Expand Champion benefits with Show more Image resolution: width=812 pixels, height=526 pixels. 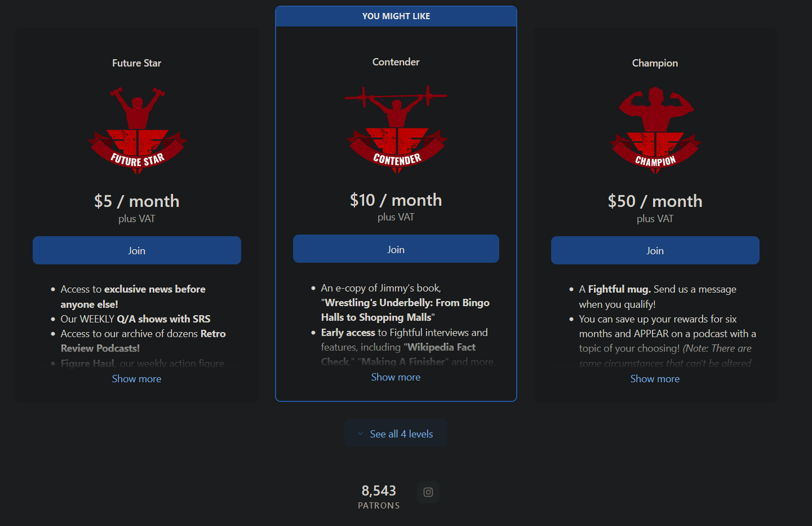[655, 379]
